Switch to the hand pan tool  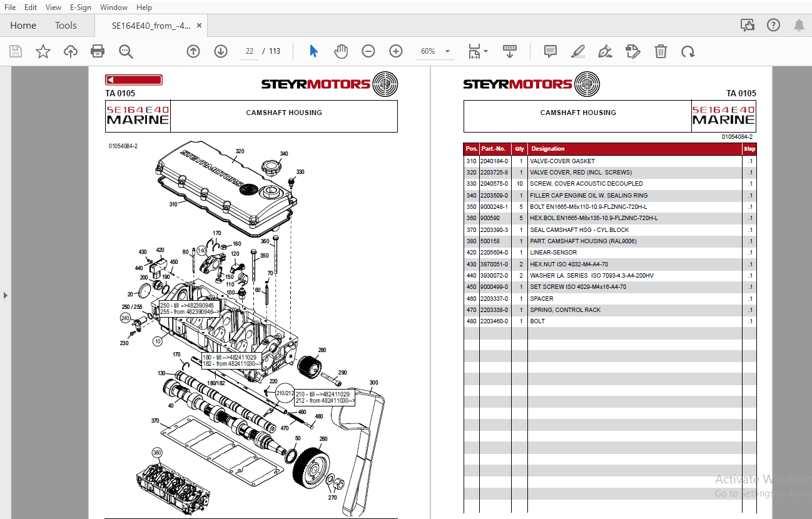tap(341, 51)
